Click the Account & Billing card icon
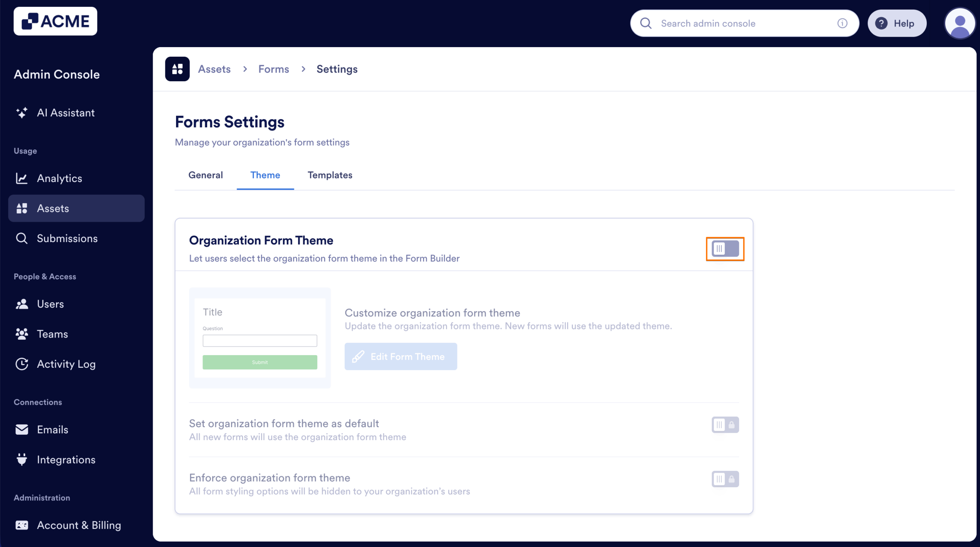 click(22, 525)
